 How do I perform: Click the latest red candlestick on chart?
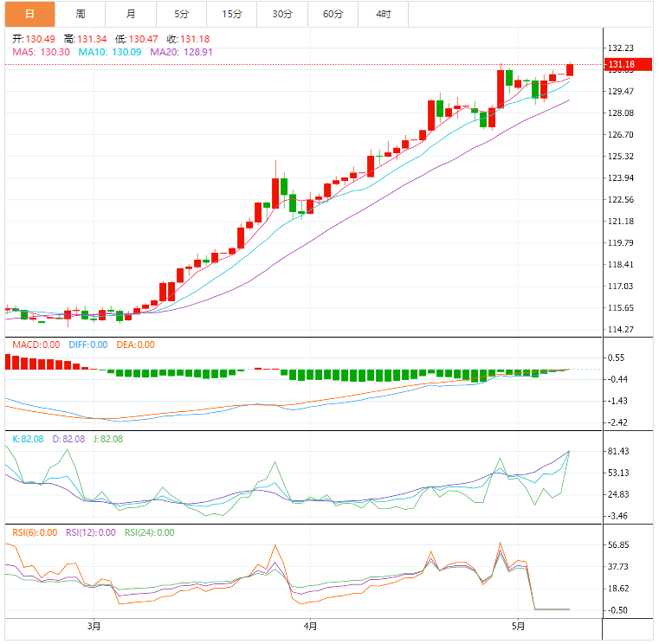[570, 70]
